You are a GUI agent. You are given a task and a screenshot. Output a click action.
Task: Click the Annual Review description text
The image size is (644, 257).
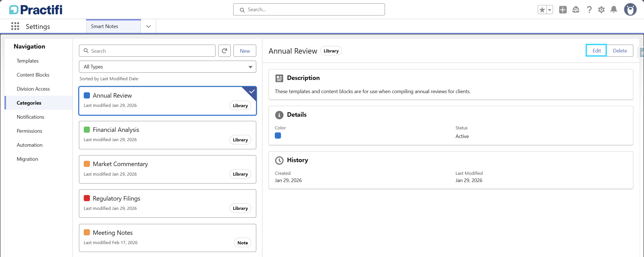[x=373, y=91]
